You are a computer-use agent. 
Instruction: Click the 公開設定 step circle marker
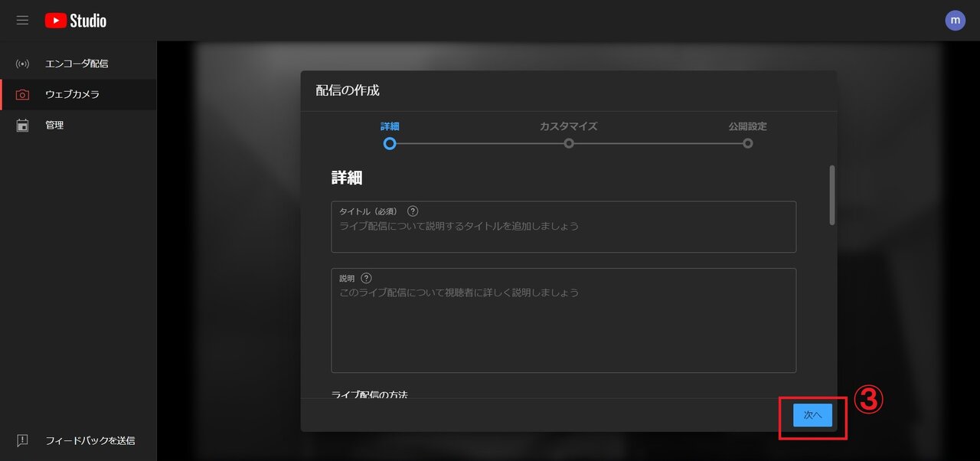(747, 143)
